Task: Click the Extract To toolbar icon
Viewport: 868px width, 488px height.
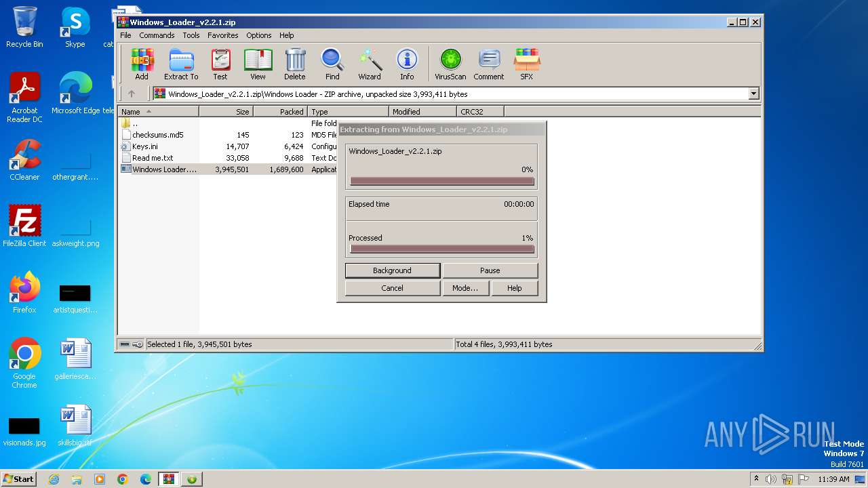Action: coord(181,64)
